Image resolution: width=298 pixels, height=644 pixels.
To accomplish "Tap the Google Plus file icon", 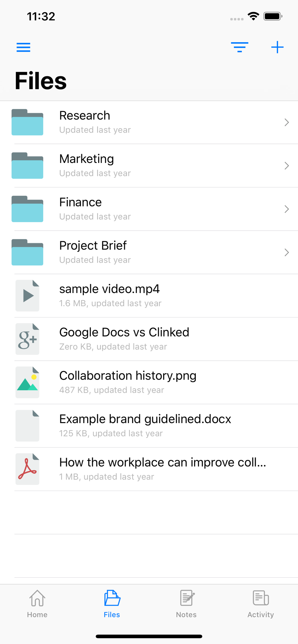I will tap(27, 339).
